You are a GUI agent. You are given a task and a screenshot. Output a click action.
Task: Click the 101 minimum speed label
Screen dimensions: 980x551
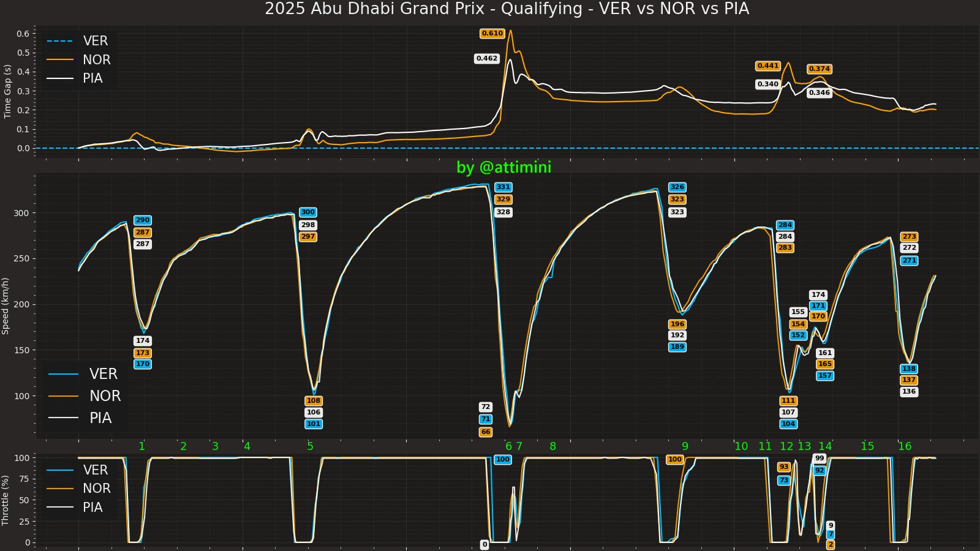(314, 424)
